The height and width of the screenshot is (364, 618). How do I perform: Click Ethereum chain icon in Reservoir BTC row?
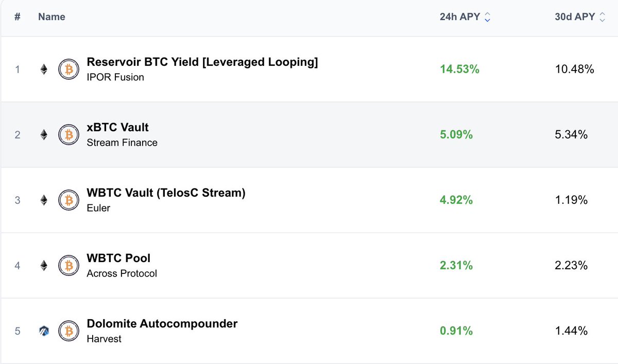[44, 69]
